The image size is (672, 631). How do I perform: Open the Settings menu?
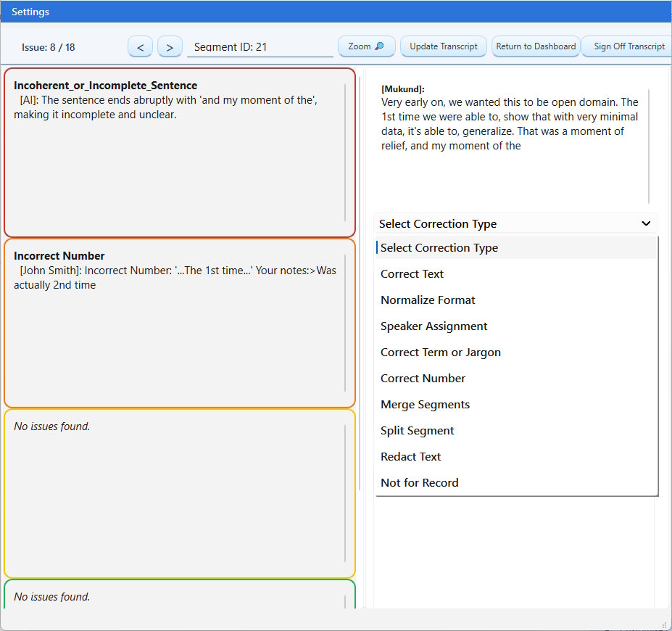click(30, 12)
